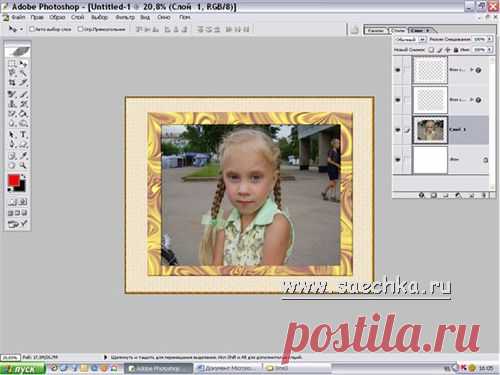Hide the 'Фон' background layer eye icon
The image size is (500, 375).
(x=398, y=160)
